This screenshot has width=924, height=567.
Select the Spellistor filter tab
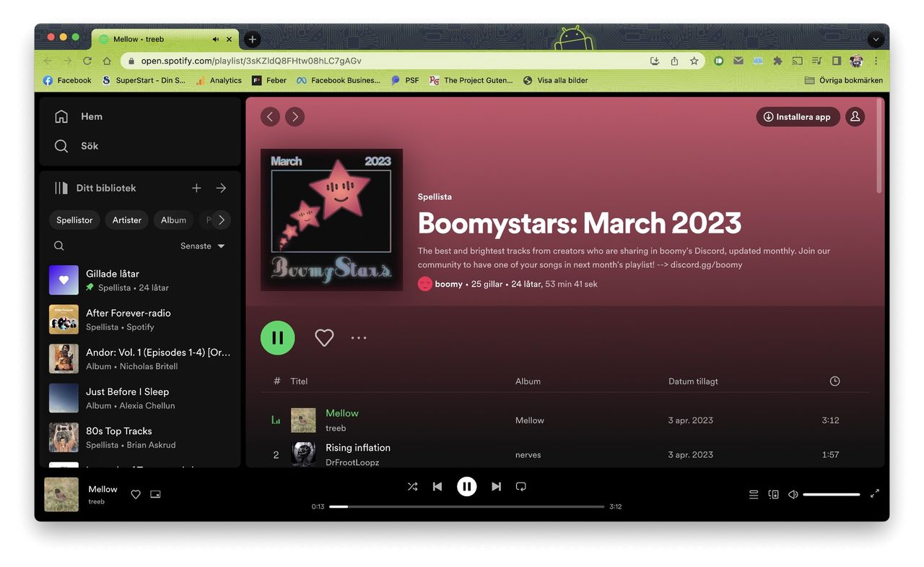pyautogui.click(x=74, y=220)
